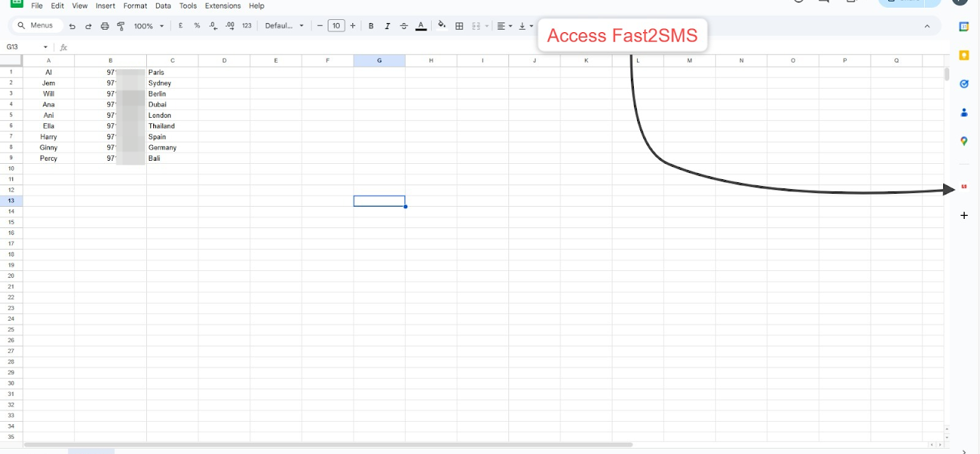The height and width of the screenshot is (454, 980).
Task: Open Google Maps in the side panel
Action: [x=964, y=141]
